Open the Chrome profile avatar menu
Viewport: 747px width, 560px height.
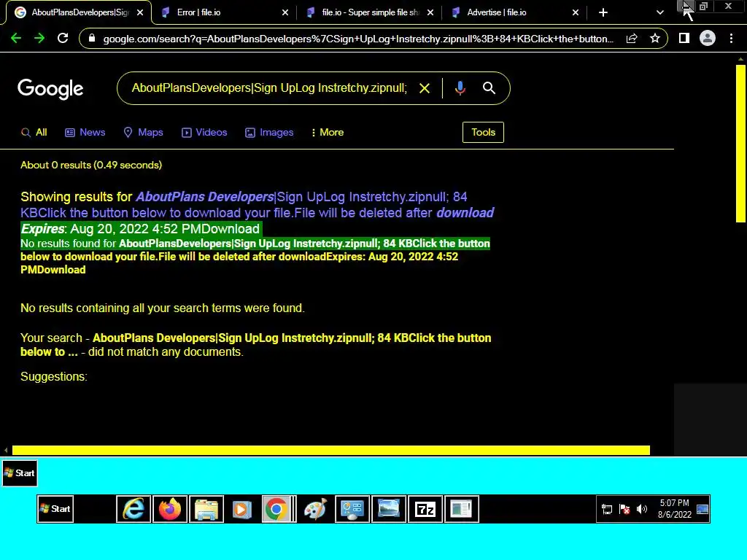[x=708, y=38]
